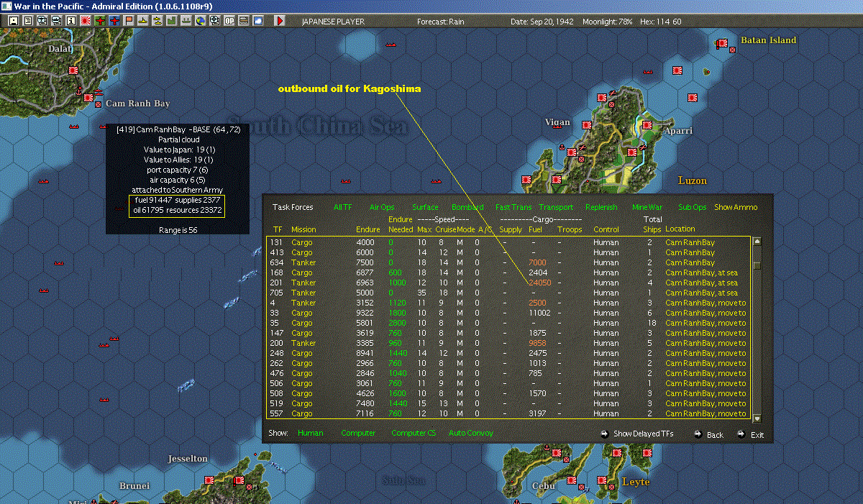Select TF 131 Cargo row
Viewport: 863px width, 504px height.
508,242
